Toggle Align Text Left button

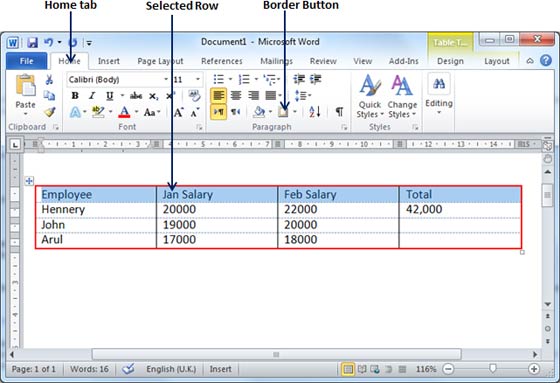pyautogui.click(x=218, y=96)
